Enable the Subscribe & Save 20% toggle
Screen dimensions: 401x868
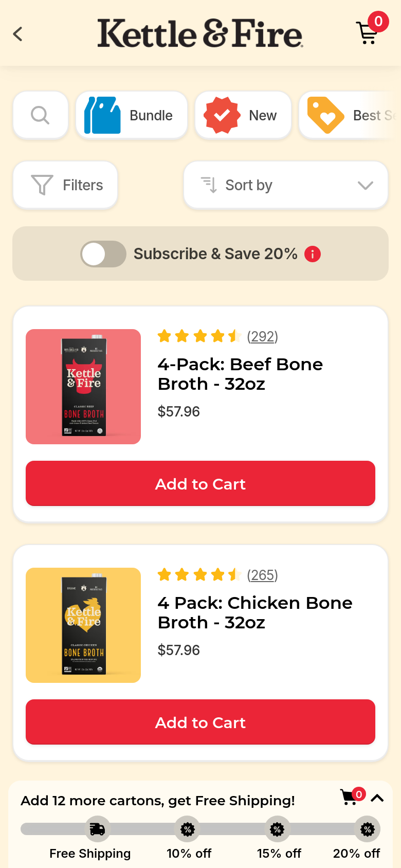coord(103,254)
